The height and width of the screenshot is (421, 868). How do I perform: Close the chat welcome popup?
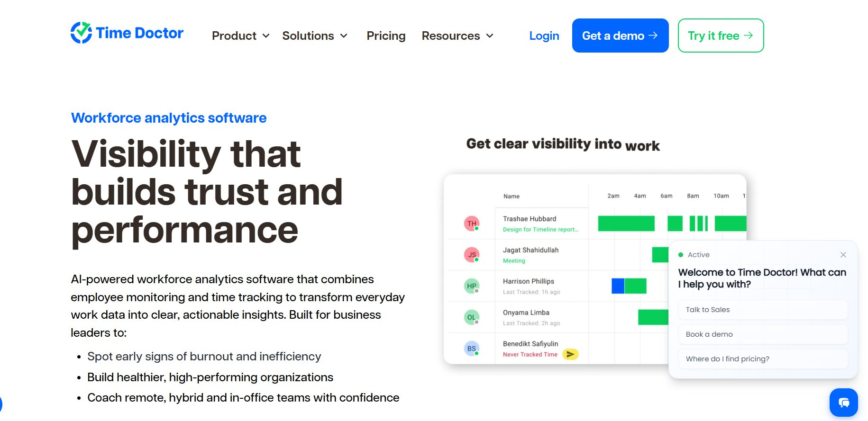point(843,255)
